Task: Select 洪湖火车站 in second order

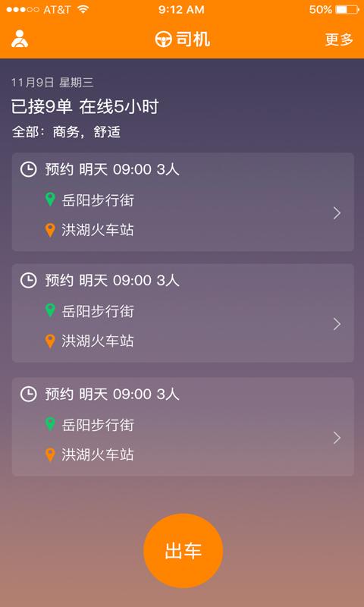Action: 98,341
